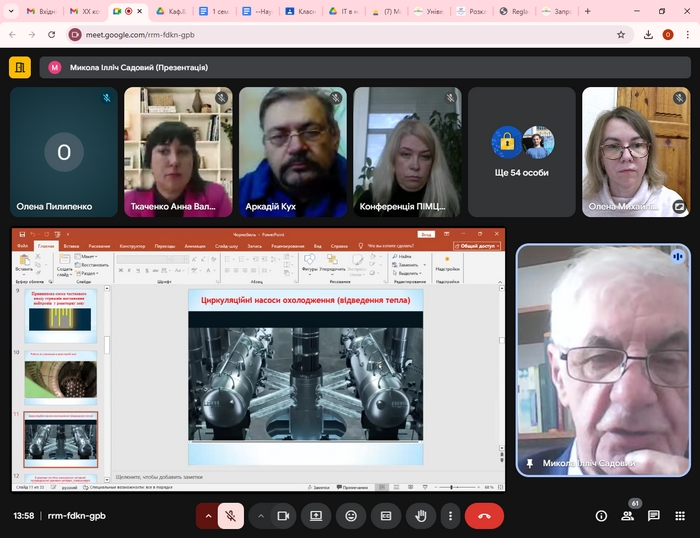Click the meet.google.com address bar

coord(340,34)
